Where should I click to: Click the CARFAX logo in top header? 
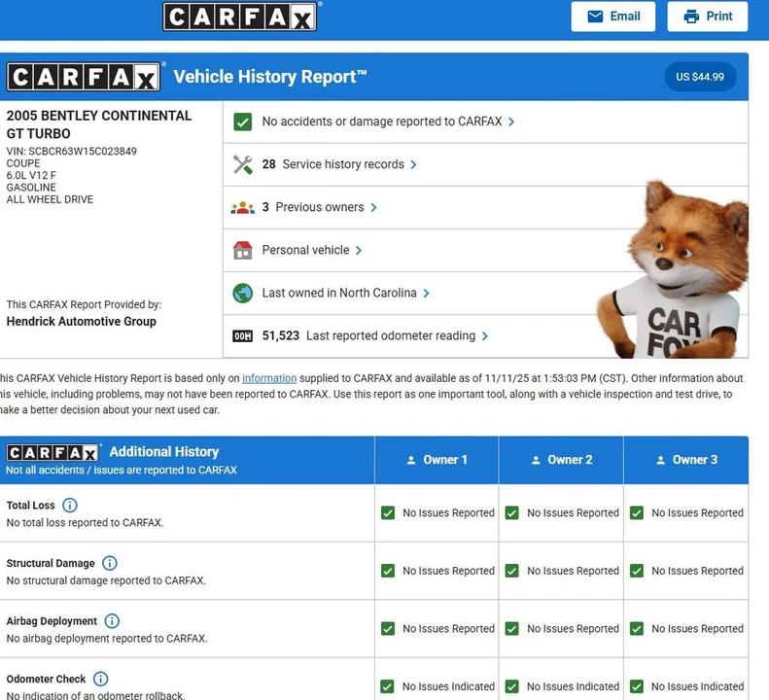tap(239, 17)
